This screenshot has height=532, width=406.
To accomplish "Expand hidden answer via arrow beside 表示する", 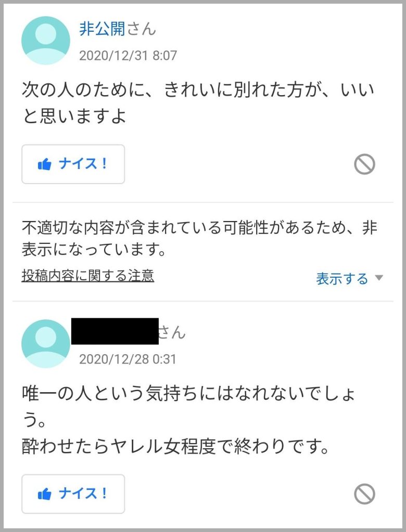I will point(379,278).
